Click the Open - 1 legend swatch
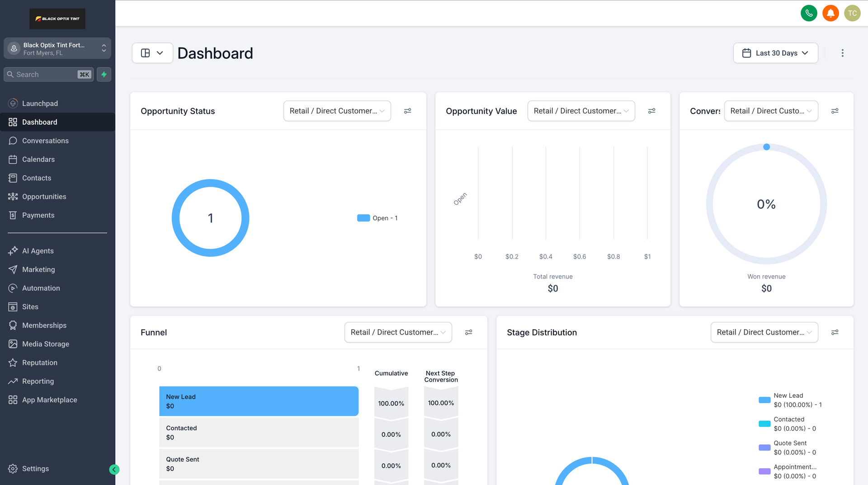This screenshot has height=485, width=868. coord(363,218)
